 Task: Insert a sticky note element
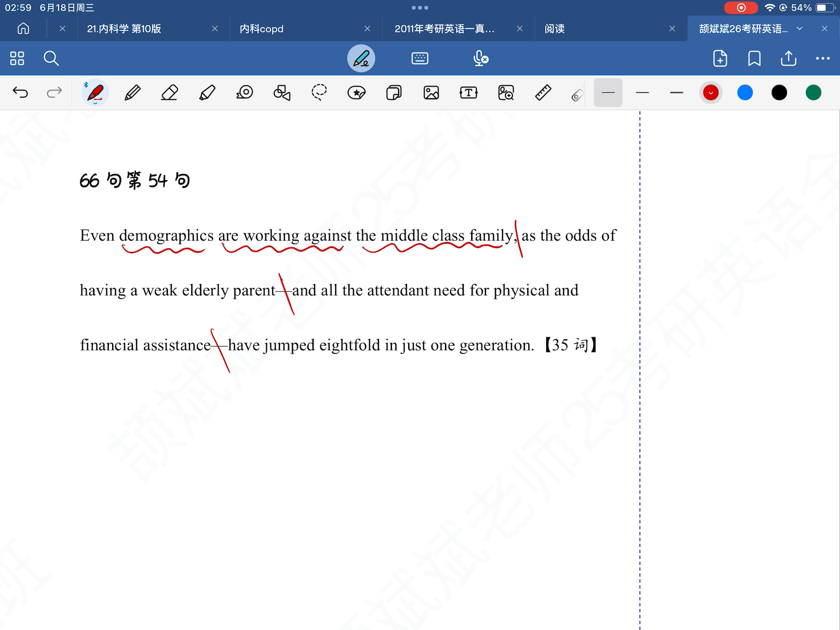click(x=394, y=93)
